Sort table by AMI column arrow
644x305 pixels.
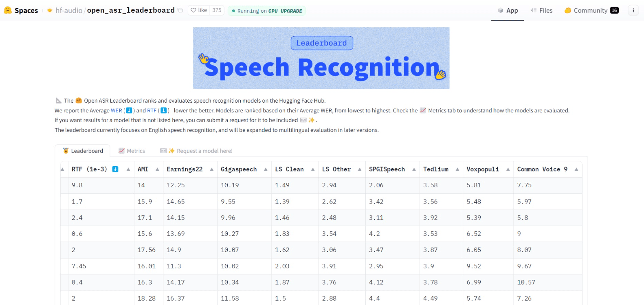click(157, 169)
